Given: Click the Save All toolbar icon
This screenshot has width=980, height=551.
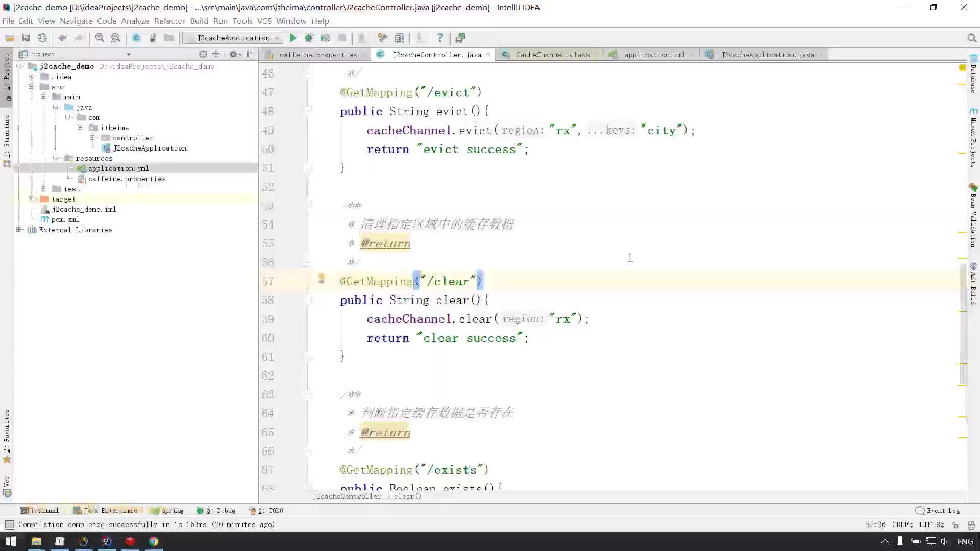Looking at the screenshot, I should click(26, 38).
